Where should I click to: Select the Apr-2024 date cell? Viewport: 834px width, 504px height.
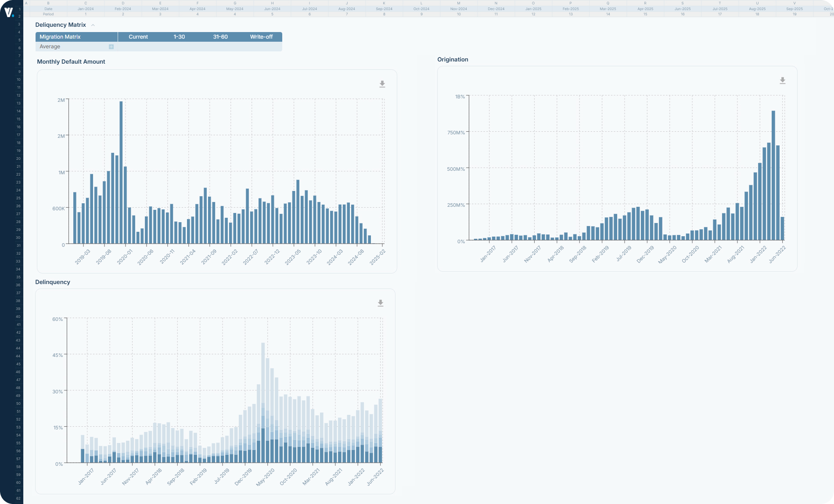[x=198, y=9]
